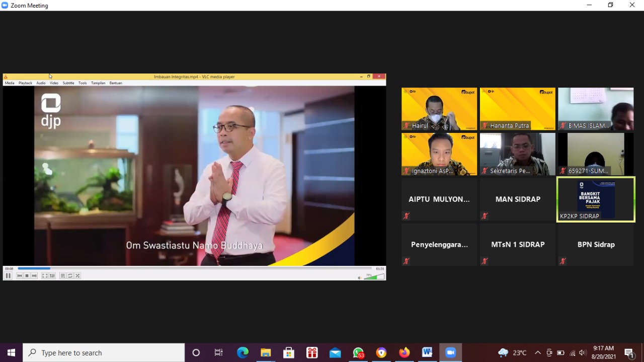Stop the VLC playback
Viewport: 644px width, 362px height.
tap(27, 275)
